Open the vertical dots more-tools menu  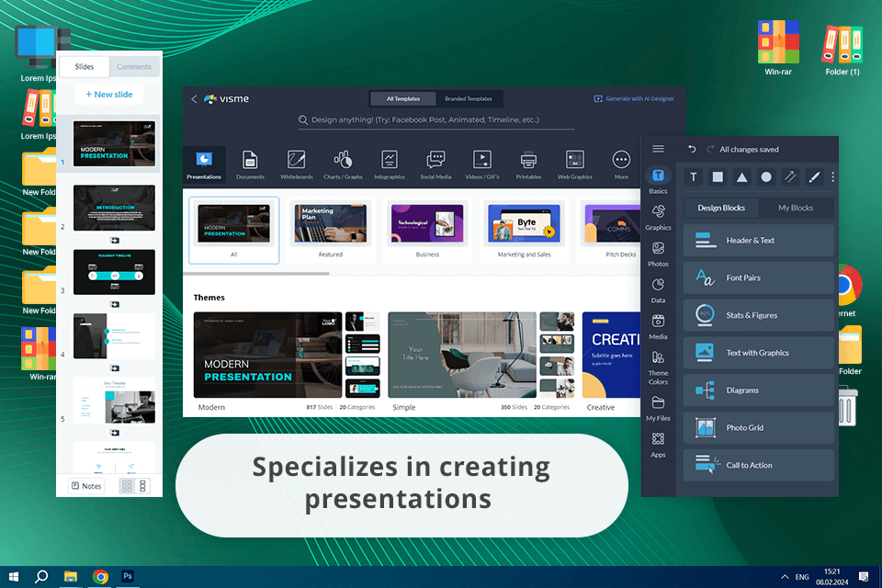point(832,177)
